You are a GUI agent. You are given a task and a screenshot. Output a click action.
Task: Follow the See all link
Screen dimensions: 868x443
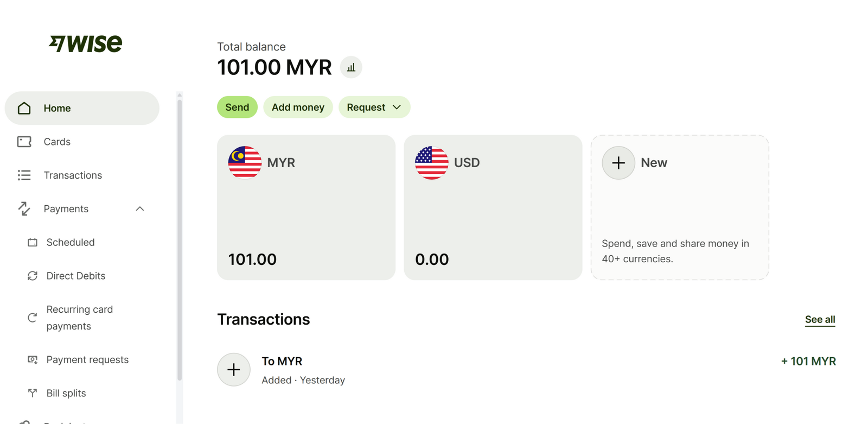(x=820, y=320)
